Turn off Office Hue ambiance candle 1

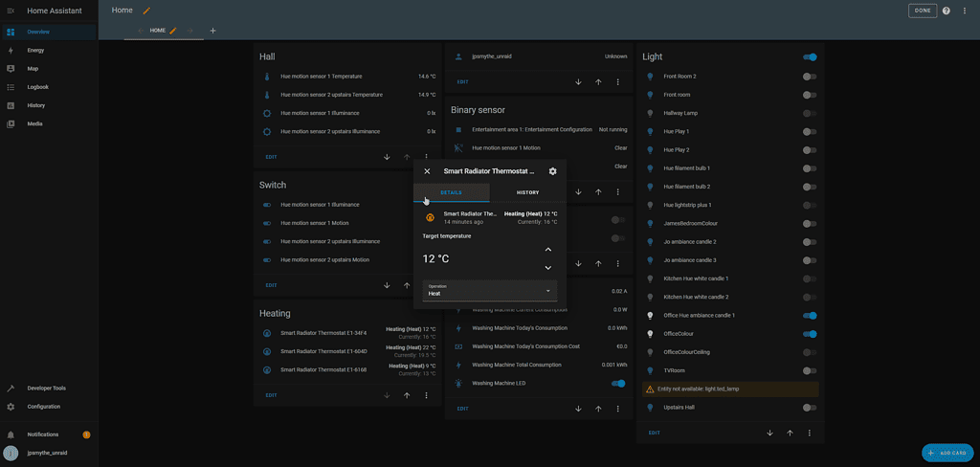point(810,315)
